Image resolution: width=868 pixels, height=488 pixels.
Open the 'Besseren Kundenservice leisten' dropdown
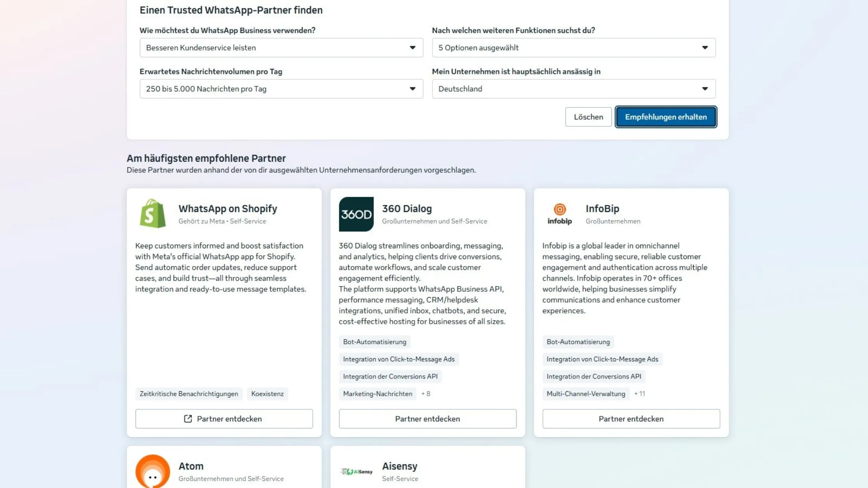coord(281,48)
